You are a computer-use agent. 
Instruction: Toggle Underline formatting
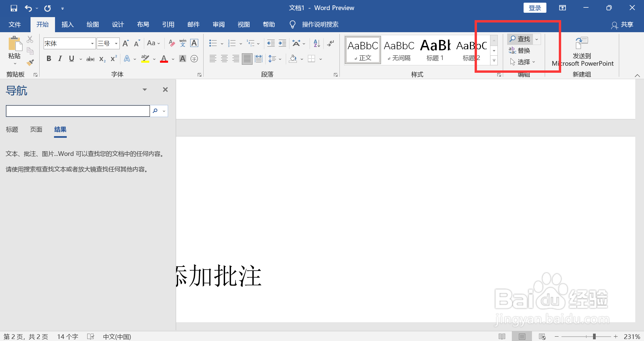pos(71,59)
